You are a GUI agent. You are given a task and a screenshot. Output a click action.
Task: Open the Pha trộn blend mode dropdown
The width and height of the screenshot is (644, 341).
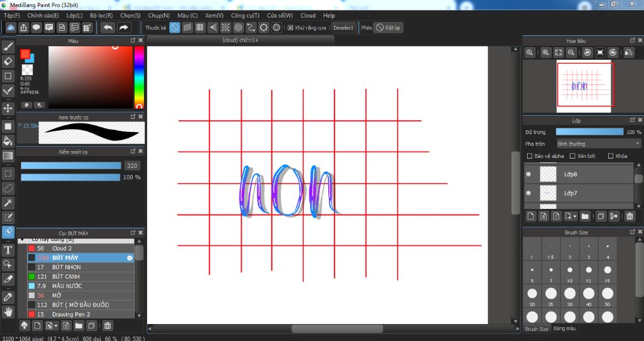[x=599, y=144]
